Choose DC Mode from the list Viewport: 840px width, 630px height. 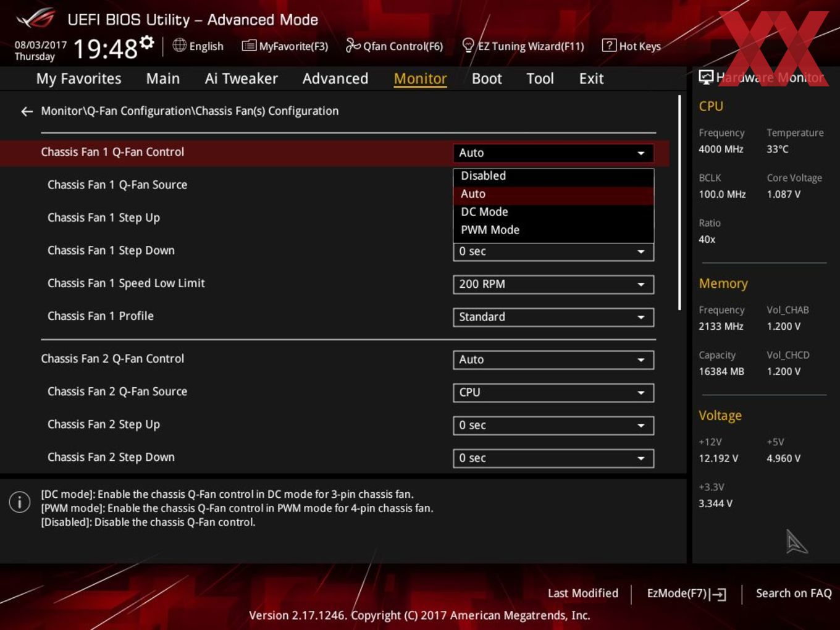click(x=553, y=212)
